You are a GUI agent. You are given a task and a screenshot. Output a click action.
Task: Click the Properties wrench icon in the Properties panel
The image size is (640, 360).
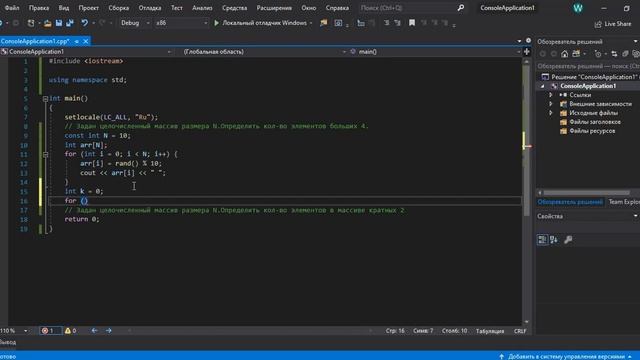click(x=568, y=240)
